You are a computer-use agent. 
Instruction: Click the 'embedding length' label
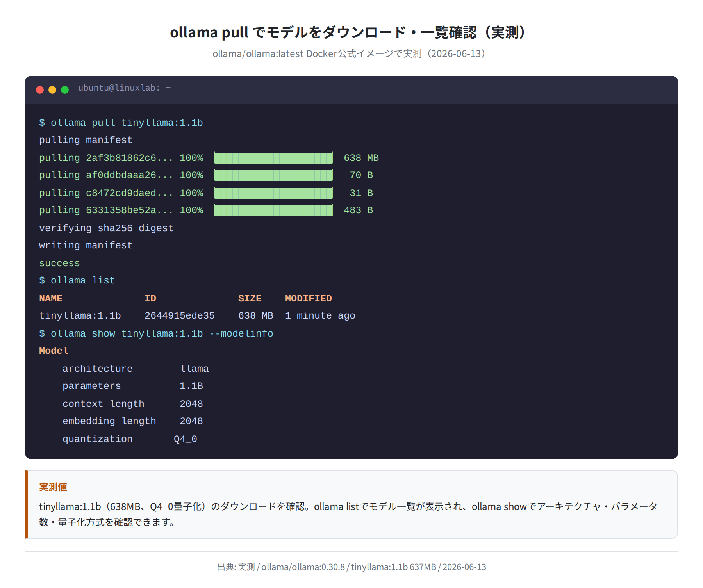coord(109,421)
